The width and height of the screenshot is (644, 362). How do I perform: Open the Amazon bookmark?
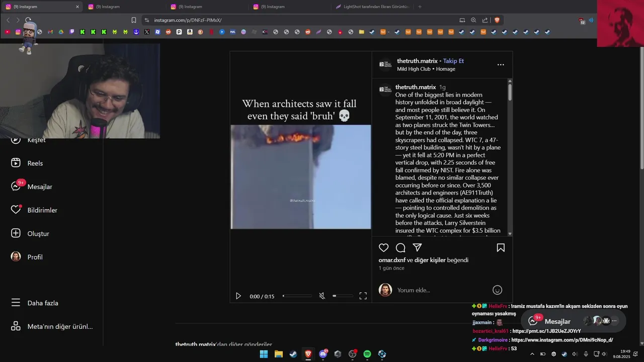point(190,32)
